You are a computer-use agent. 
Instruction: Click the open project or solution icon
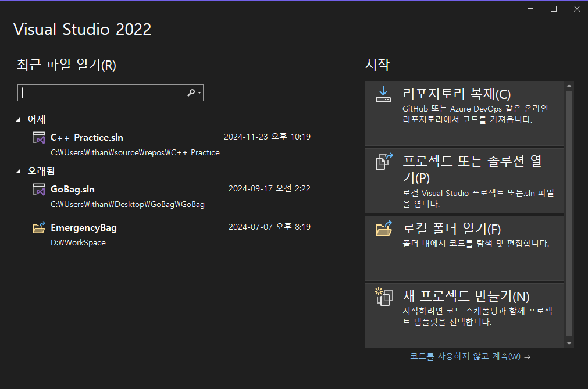tap(384, 161)
